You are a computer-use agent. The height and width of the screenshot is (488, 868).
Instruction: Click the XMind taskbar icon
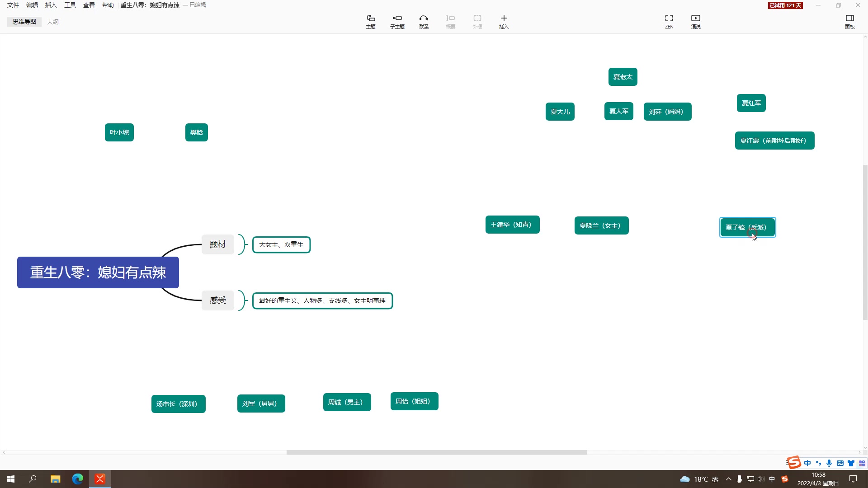100,479
